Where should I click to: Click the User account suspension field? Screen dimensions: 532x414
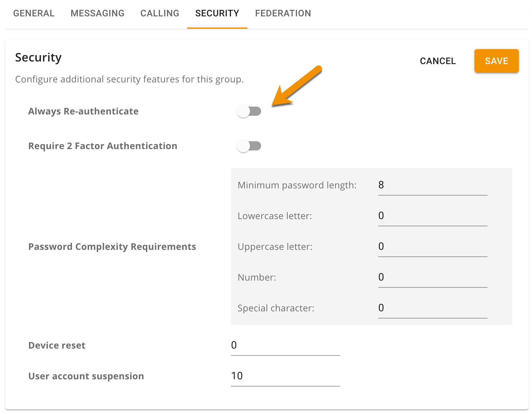point(285,376)
